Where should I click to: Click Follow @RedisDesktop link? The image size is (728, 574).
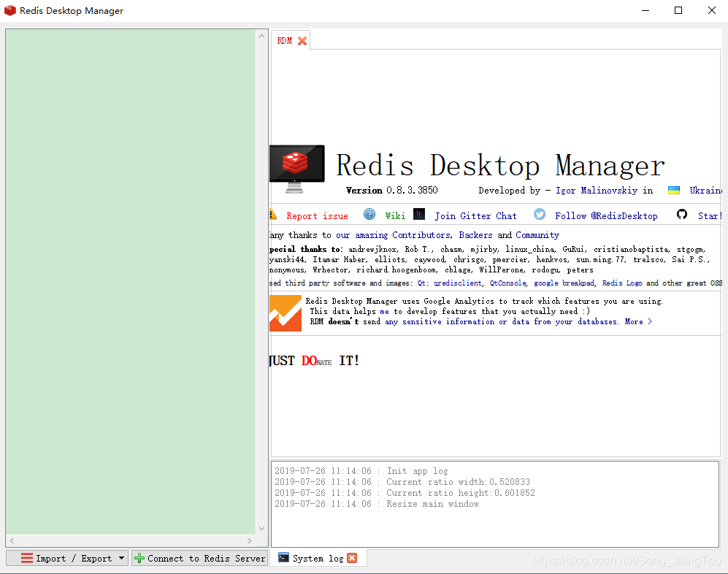click(606, 216)
